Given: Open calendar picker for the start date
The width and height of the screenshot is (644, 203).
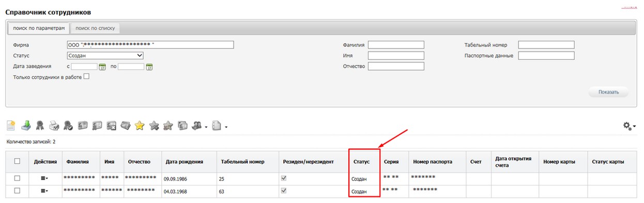Looking at the screenshot, I should coord(102,67).
